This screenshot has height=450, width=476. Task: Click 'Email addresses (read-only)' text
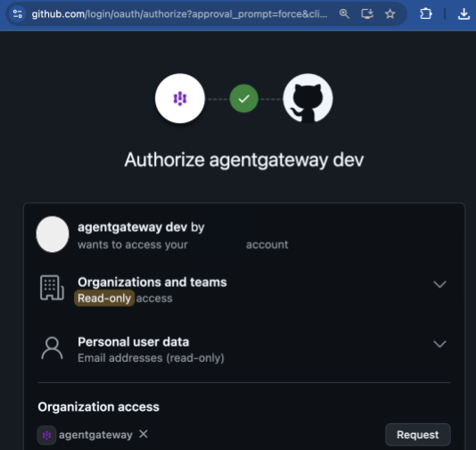click(151, 358)
